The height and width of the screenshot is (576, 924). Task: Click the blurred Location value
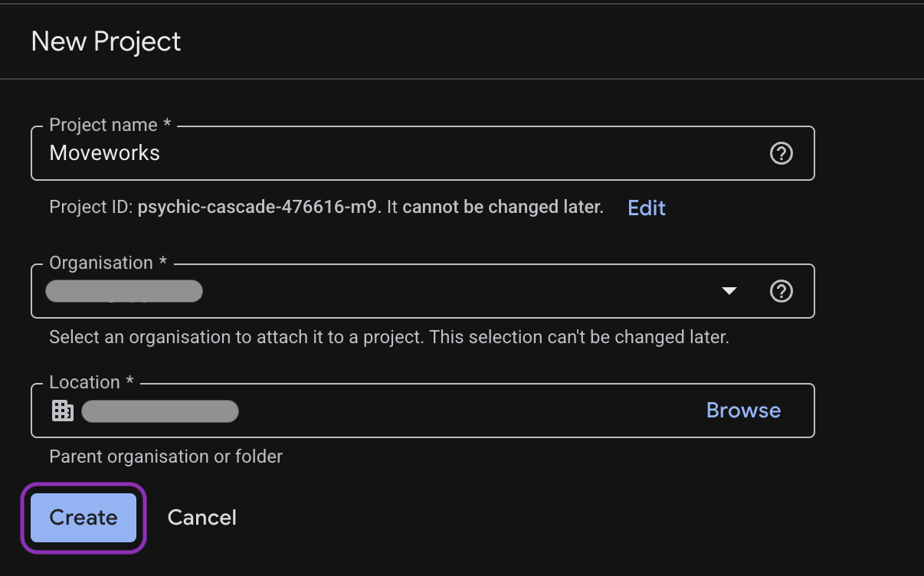160,411
